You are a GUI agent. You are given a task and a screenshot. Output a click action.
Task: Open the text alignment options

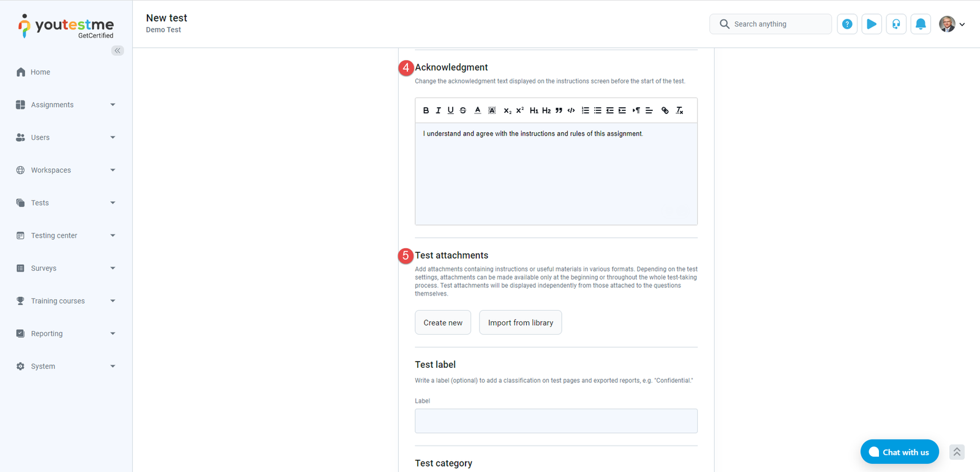649,110
